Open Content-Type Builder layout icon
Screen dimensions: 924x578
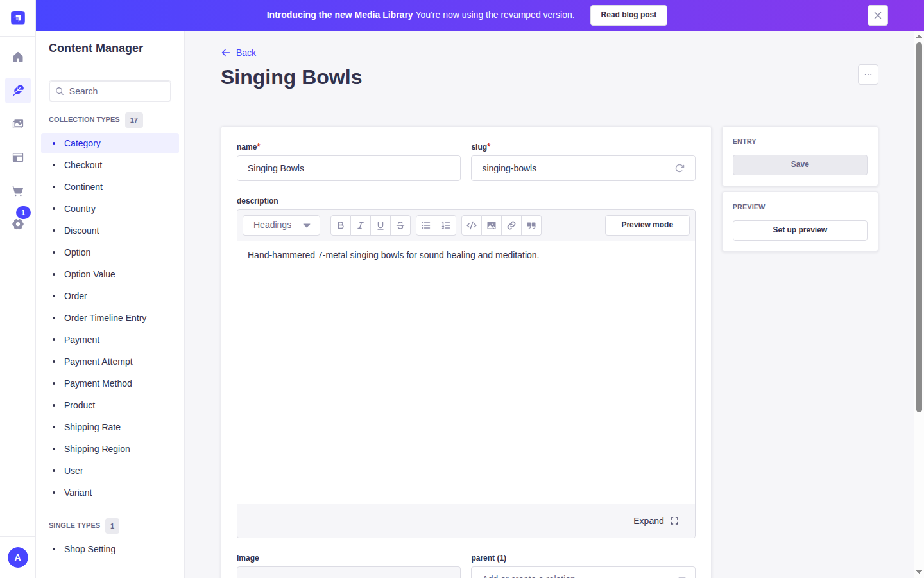(x=18, y=157)
